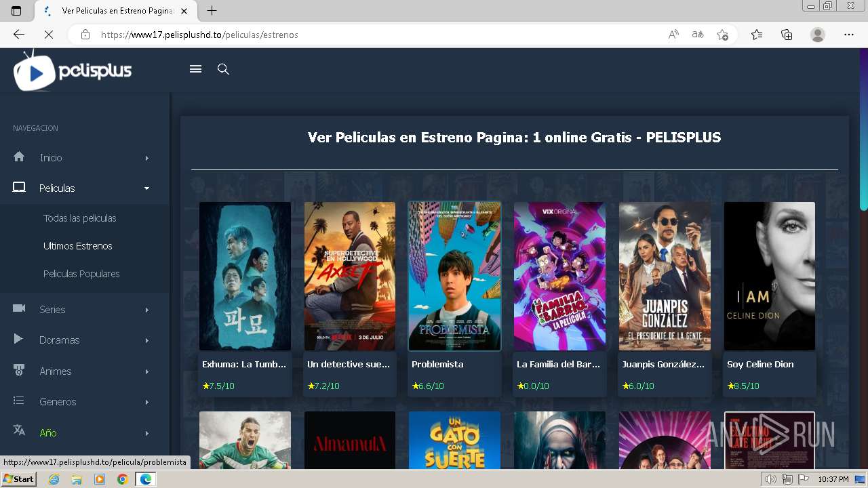Click the Inicio home icon
The image size is (868, 488).
(x=19, y=157)
